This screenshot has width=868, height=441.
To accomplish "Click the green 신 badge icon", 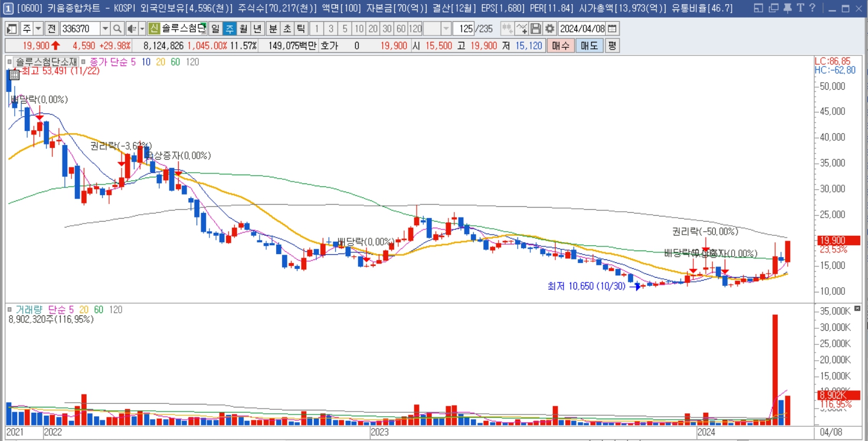I will (153, 28).
